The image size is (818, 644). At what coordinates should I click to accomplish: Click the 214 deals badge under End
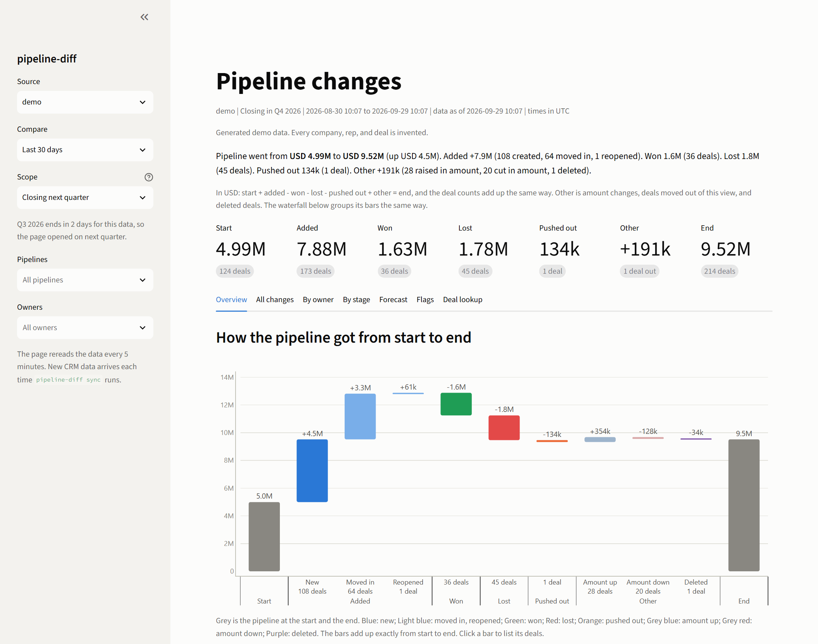pyautogui.click(x=719, y=271)
